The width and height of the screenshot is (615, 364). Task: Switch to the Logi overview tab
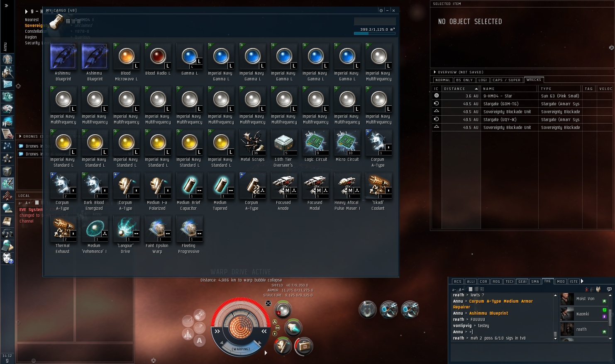[x=483, y=80]
